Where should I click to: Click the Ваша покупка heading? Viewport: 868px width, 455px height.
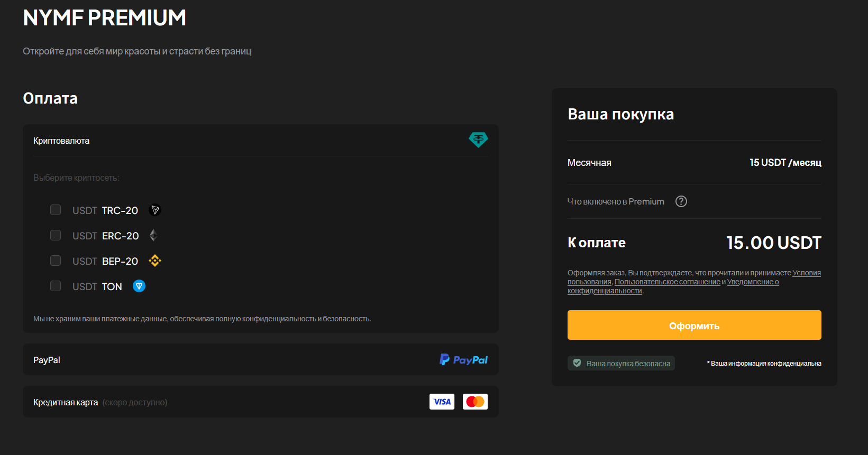tap(621, 114)
